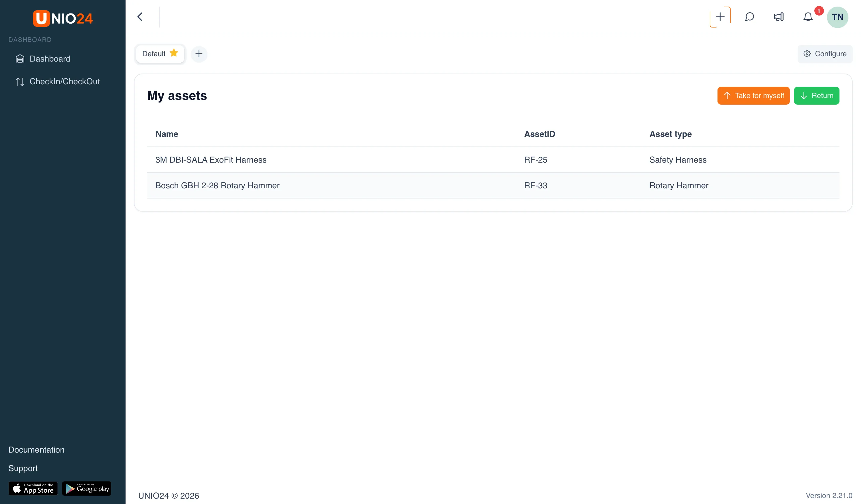
Task: Click the Version 2.21.0 text
Action: pos(829,496)
